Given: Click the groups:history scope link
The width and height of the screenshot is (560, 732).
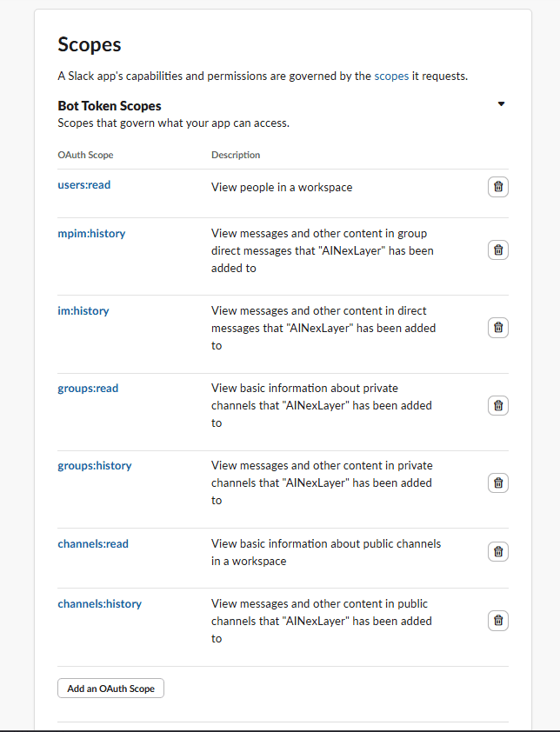Looking at the screenshot, I should pyautogui.click(x=95, y=465).
